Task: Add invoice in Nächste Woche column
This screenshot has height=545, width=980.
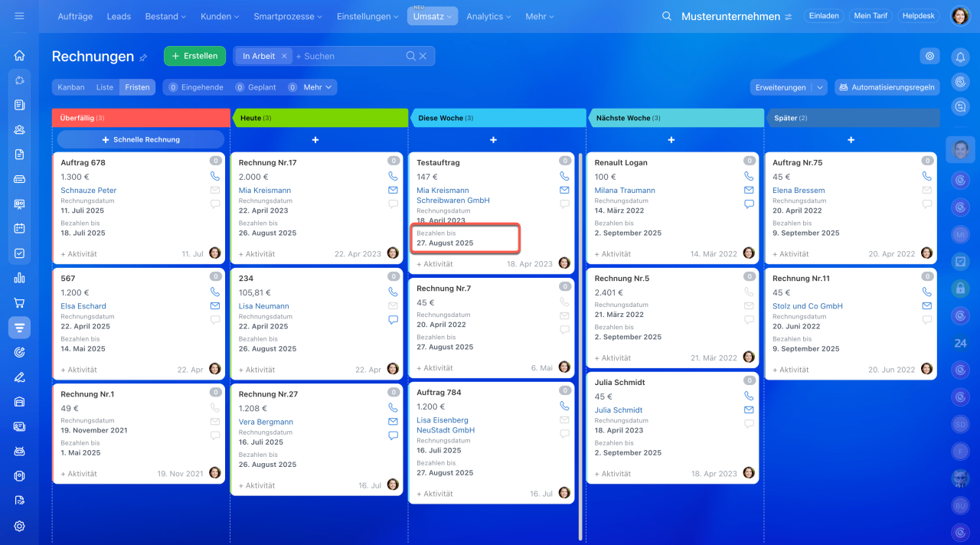Action: click(671, 140)
